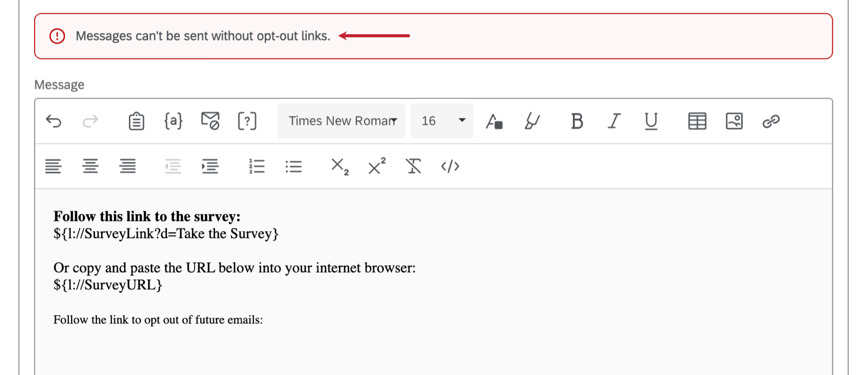Increase indent of the paragraph

click(x=210, y=166)
